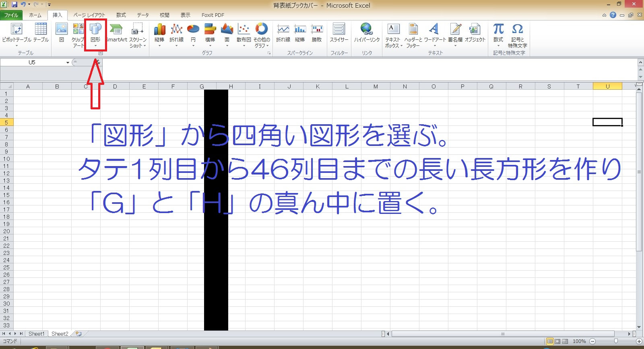
Task: Insert a picture with the 図 icon
Action: tap(61, 33)
